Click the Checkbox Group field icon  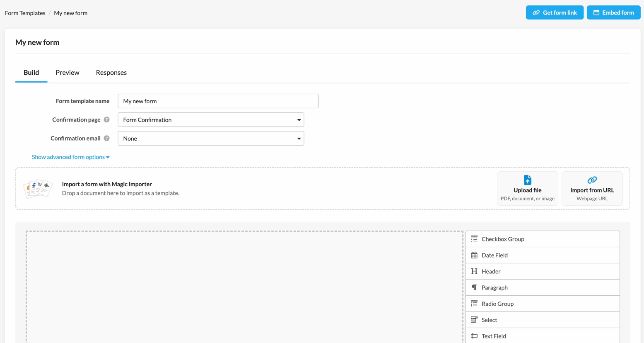(x=474, y=239)
